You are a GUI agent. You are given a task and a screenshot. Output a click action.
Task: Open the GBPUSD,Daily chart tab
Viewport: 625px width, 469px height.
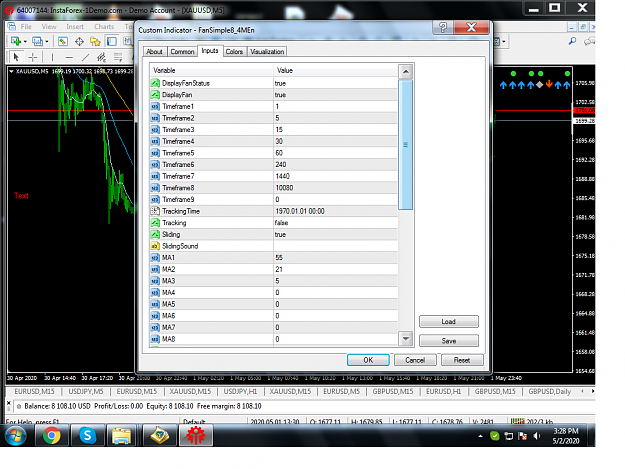(549, 392)
